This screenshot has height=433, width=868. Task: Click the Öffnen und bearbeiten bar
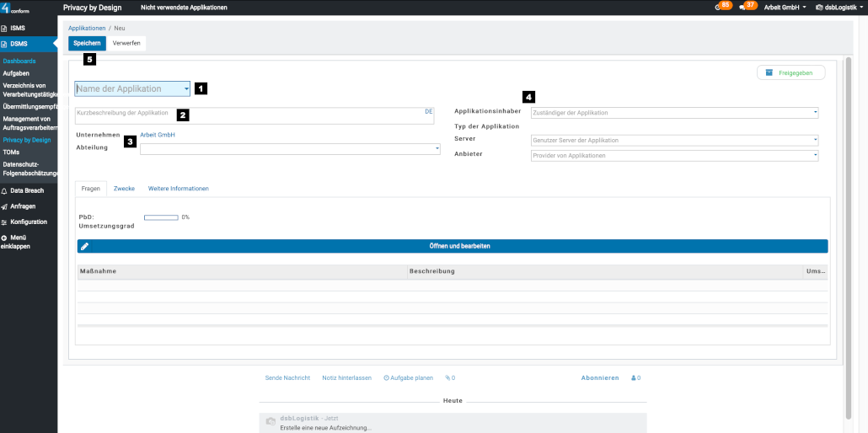click(453, 246)
